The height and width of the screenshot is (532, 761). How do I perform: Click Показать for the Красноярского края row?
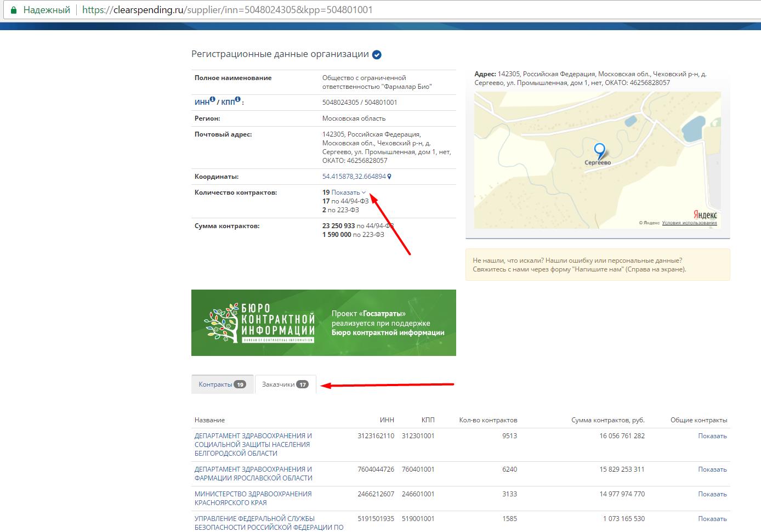712,494
